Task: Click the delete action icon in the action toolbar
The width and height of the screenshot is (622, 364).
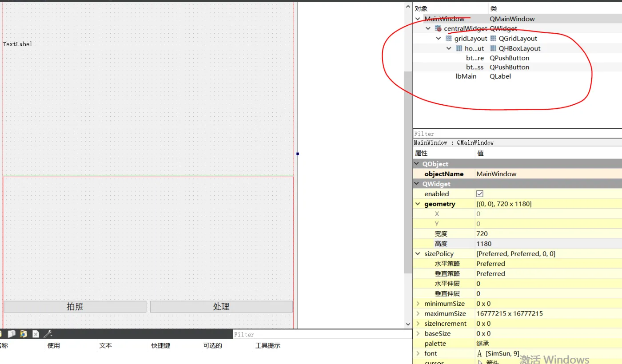Action: click(x=36, y=334)
